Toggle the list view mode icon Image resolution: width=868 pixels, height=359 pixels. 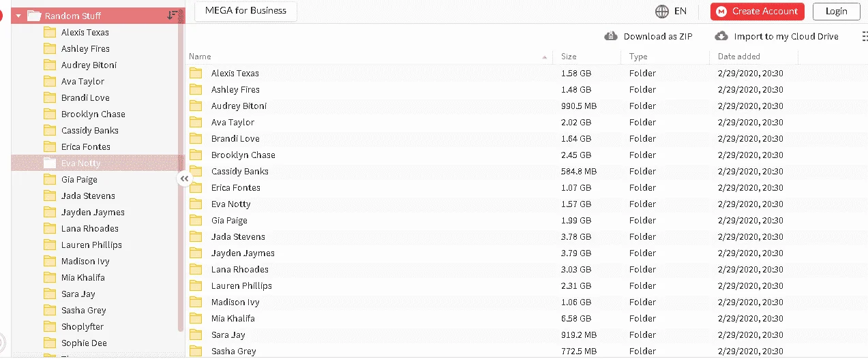(x=864, y=36)
